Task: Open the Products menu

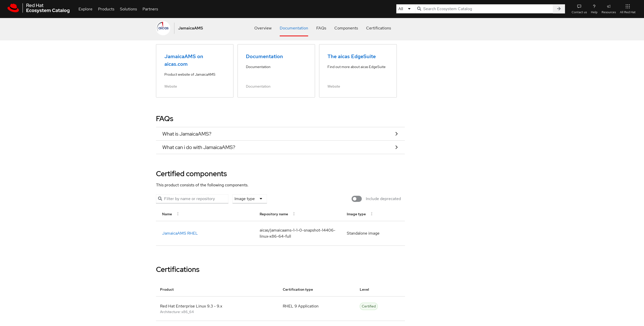Action: pyautogui.click(x=106, y=9)
